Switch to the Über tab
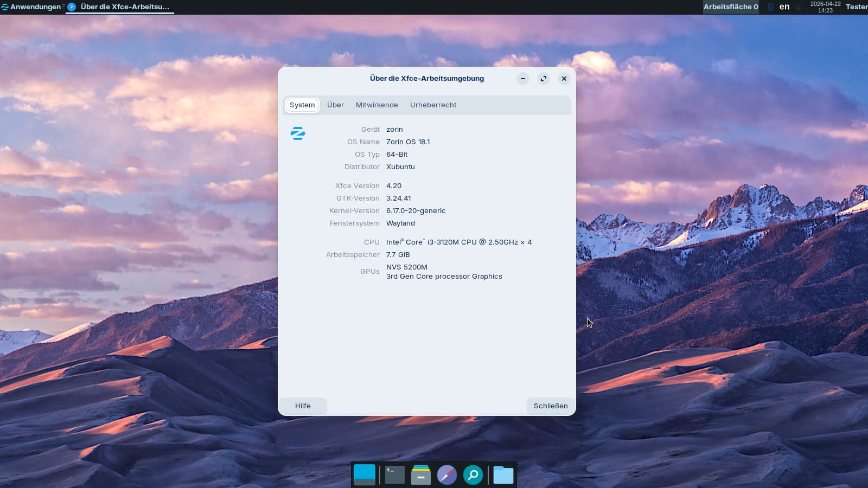Image resolution: width=868 pixels, height=488 pixels. click(335, 105)
